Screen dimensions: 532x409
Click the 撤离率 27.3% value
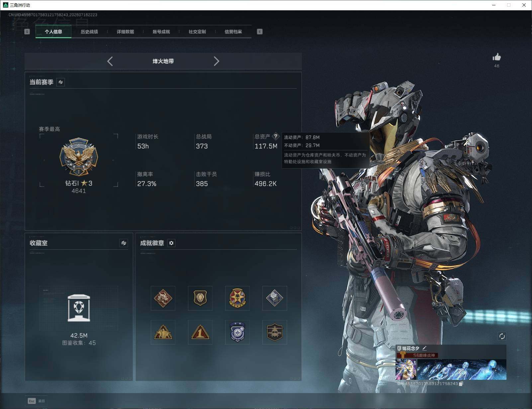(147, 184)
